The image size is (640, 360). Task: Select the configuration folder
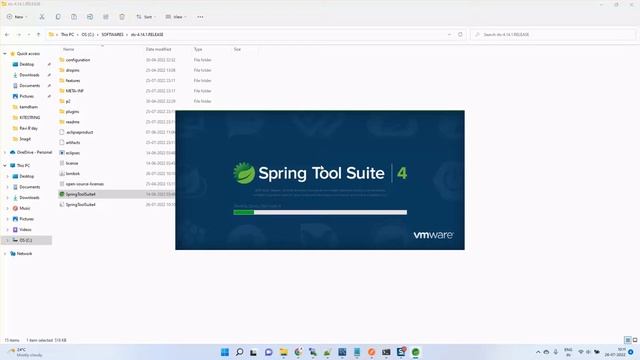point(78,60)
